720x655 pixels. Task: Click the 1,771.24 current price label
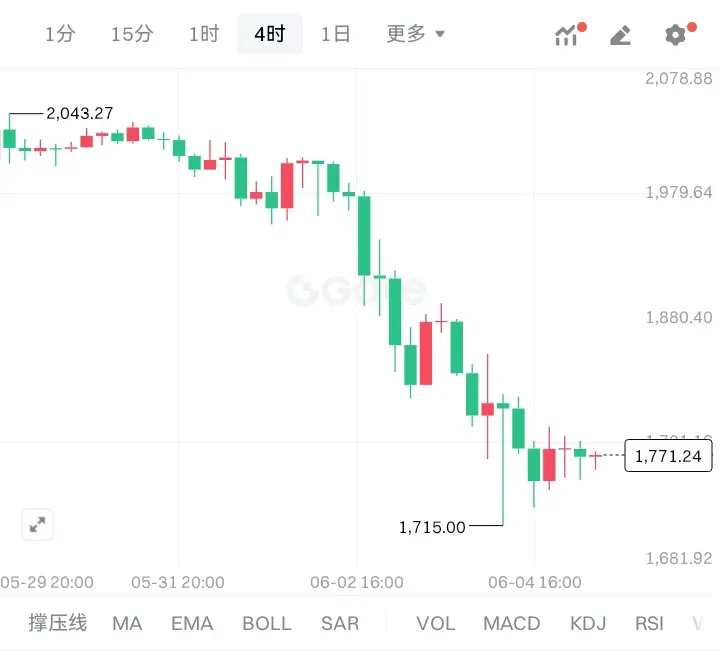668,456
